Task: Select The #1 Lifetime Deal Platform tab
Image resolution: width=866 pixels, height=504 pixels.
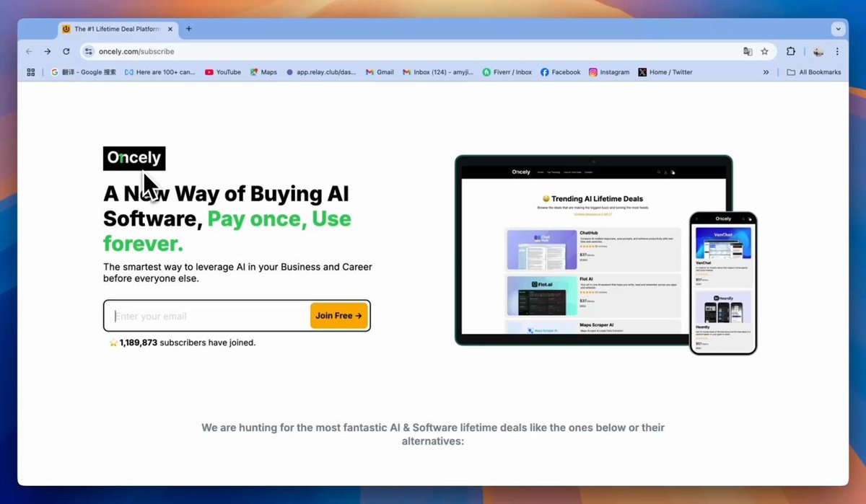Action: (119, 29)
